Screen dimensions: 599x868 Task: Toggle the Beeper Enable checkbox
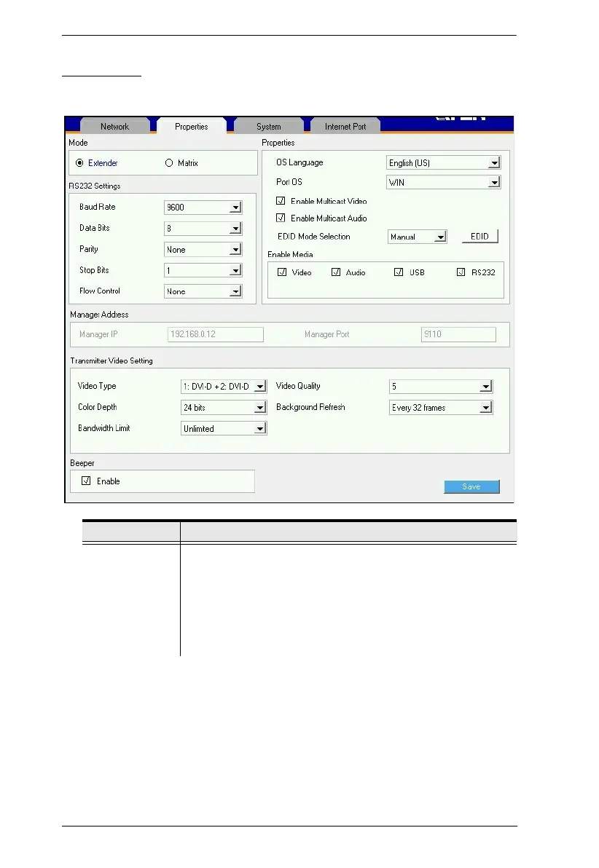(86, 481)
